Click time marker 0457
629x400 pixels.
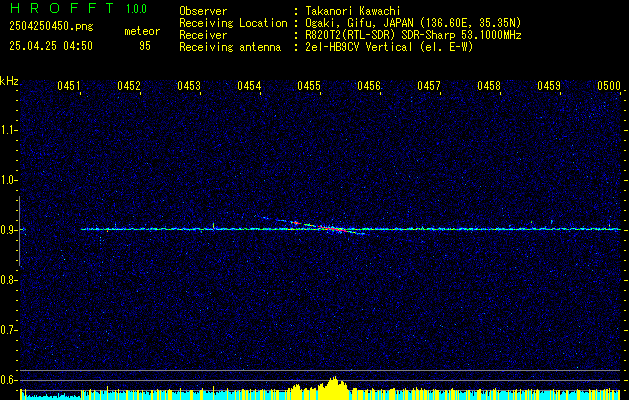(429, 86)
